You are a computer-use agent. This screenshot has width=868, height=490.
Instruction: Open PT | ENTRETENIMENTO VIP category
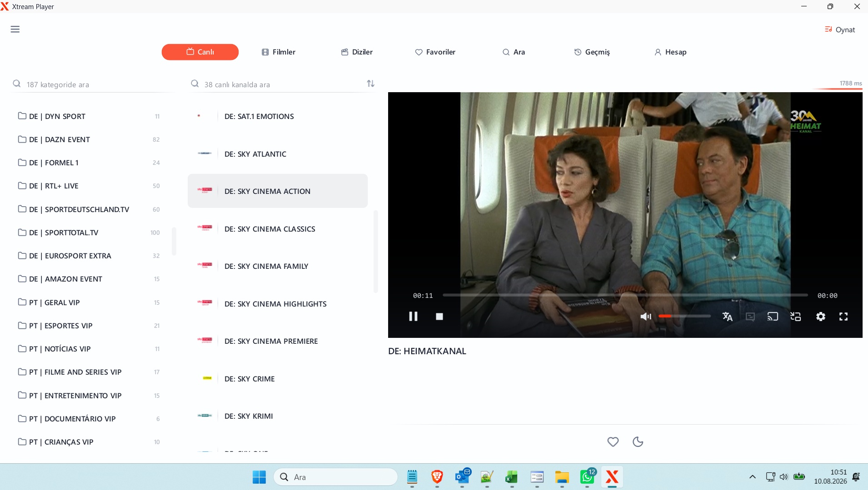coord(89,396)
